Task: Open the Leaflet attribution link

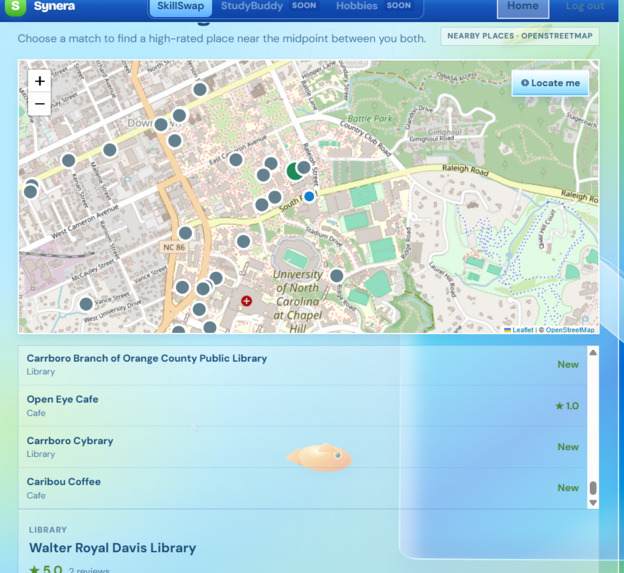Action: [x=519, y=329]
